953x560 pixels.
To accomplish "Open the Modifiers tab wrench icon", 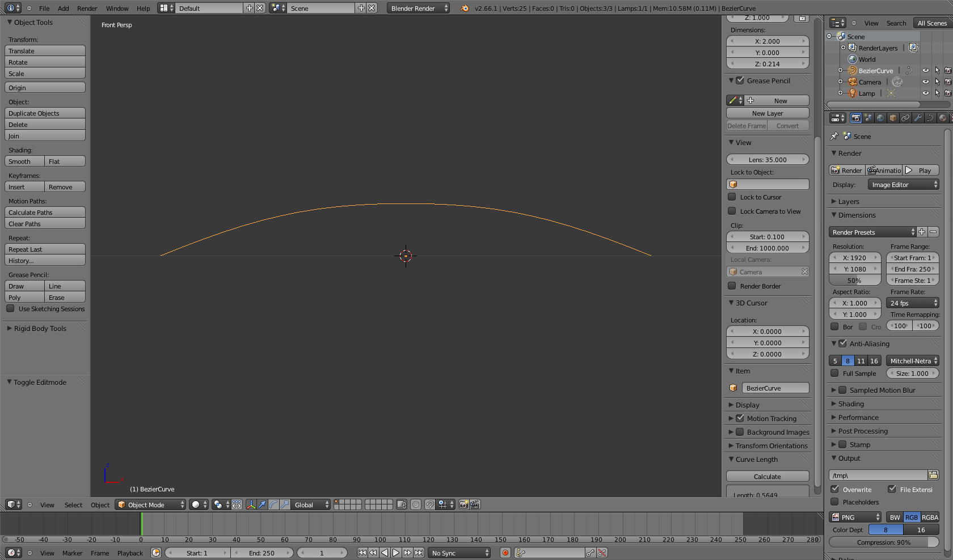I will click(918, 118).
